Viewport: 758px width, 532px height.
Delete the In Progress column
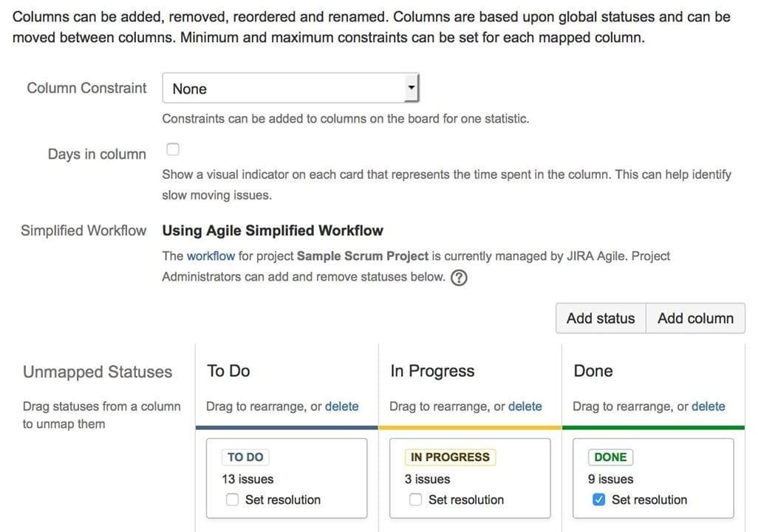[x=525, y=406]
